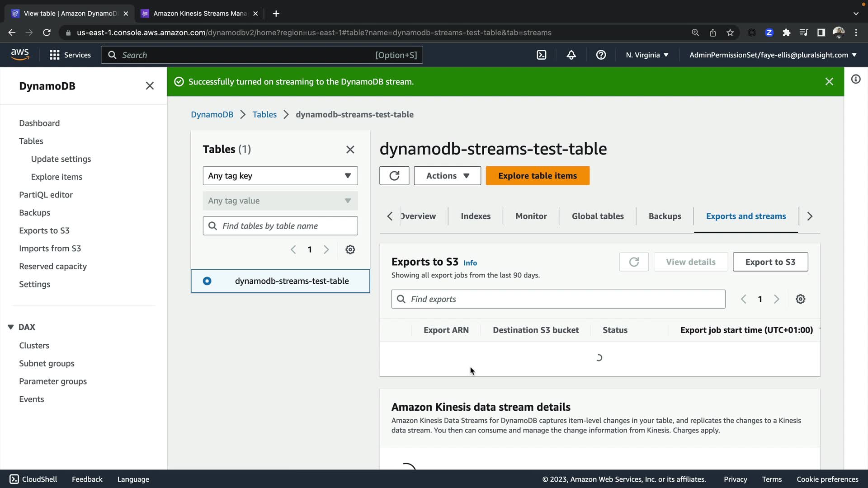The width and height of the screenshot is (868, 488).
Task: Switch to the Monitor tab
Action: 531,216
